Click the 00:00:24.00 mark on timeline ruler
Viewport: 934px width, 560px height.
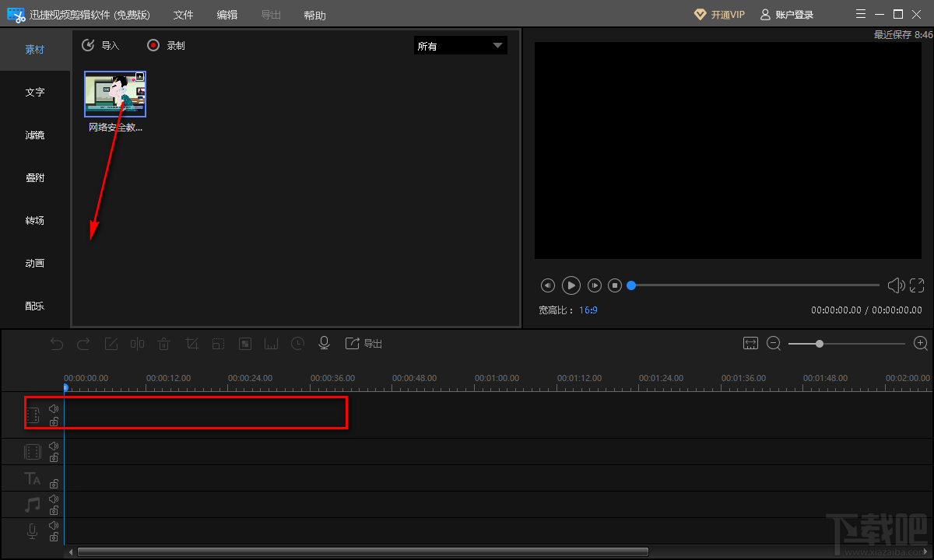[250, 378]
